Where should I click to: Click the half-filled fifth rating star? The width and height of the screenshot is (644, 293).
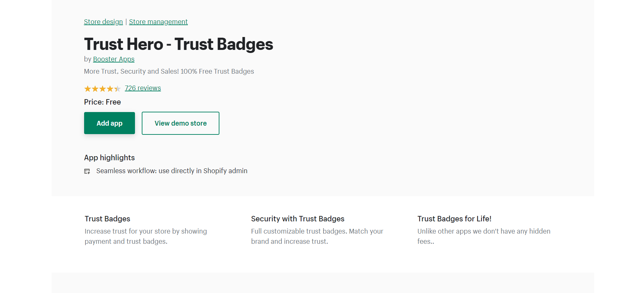tap(117, 89)
